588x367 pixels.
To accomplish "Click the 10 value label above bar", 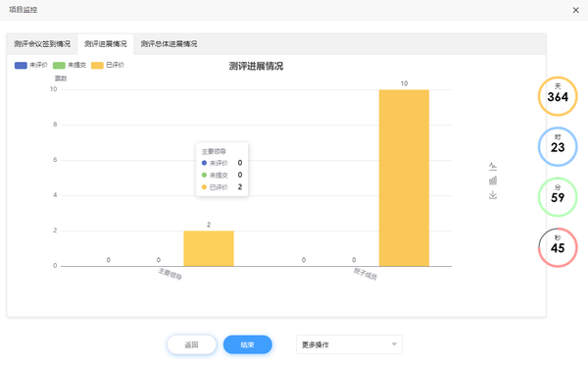I will [404, 83].
